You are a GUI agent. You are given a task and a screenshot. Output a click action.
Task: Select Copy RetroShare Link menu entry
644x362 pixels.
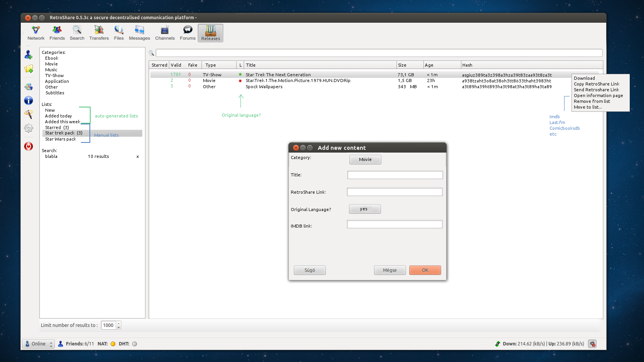point(596,84)
